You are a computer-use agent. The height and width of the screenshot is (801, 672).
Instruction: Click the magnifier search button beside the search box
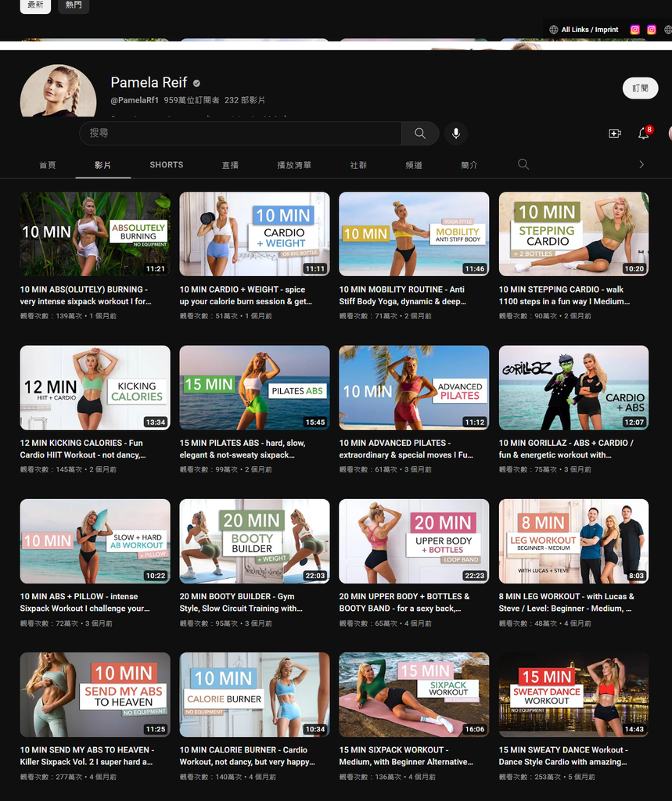pos(420,133)
